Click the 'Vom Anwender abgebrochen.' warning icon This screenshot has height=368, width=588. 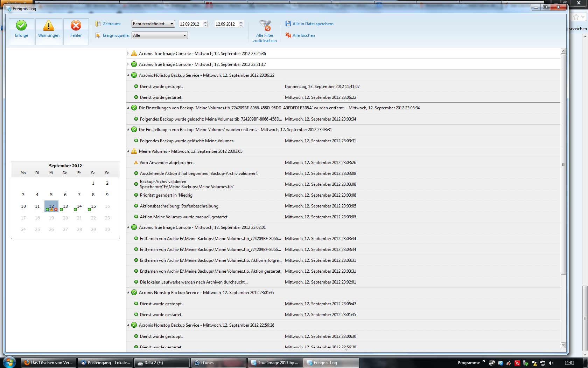tap(136, 163)
